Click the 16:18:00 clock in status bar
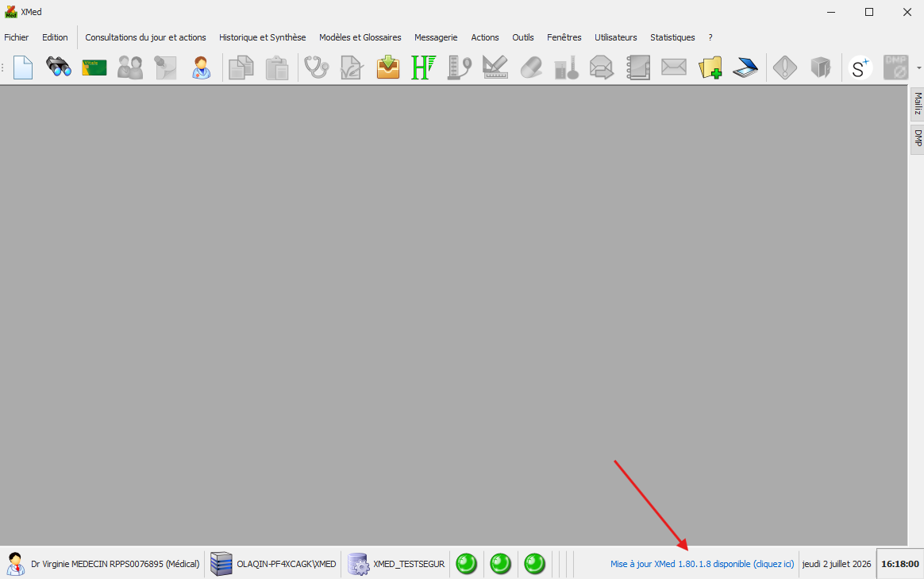The height and width of the screenshot is (579, 924). pyautogui.click(x=900, y=564)
